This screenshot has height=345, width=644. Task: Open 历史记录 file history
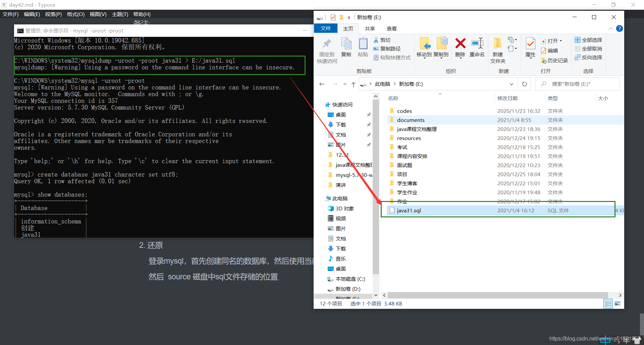[554, 60]
